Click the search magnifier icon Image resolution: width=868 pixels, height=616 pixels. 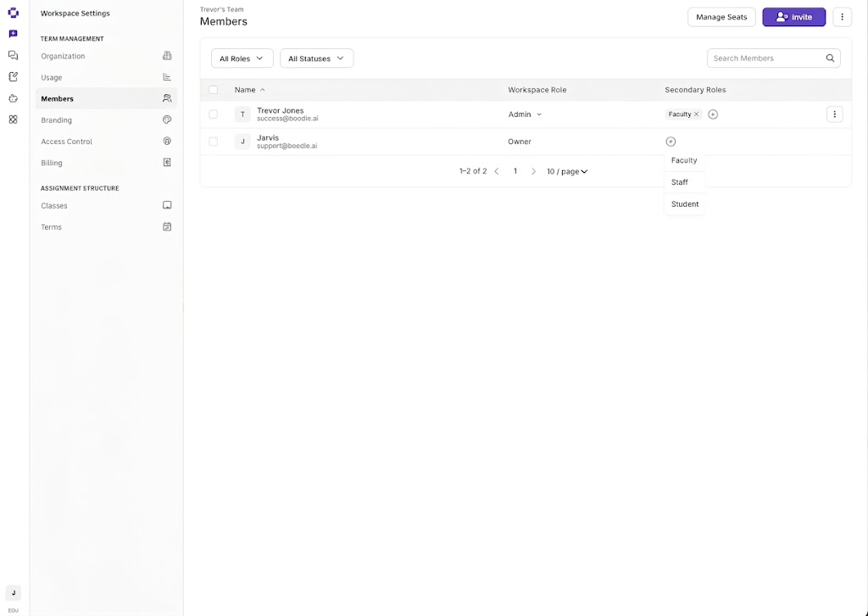(830, 58)
